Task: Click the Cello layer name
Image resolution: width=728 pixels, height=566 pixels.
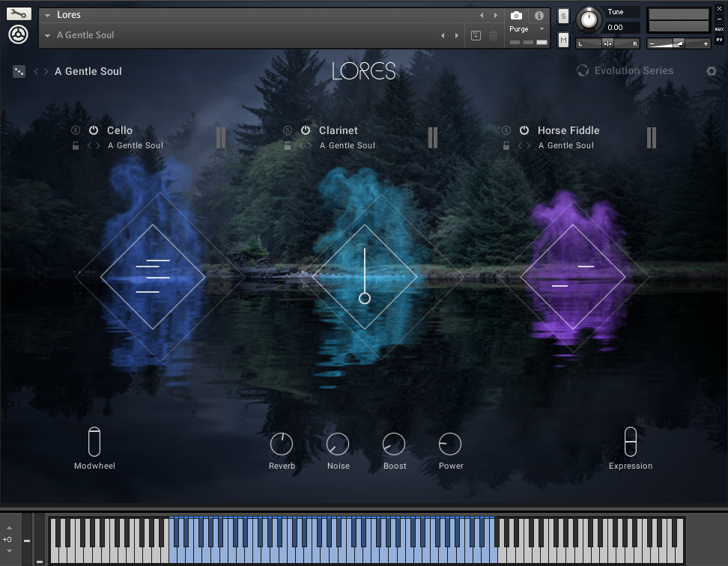Action: [119, 130]
